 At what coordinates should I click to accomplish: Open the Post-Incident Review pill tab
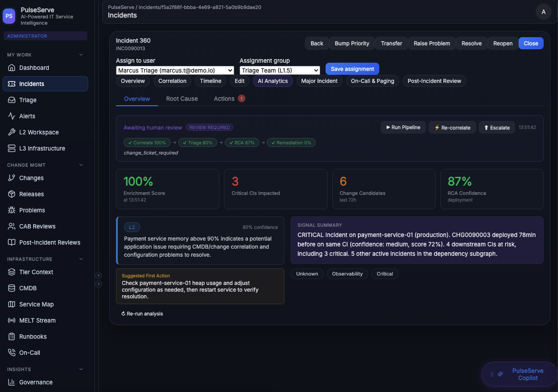coord(434,81)
